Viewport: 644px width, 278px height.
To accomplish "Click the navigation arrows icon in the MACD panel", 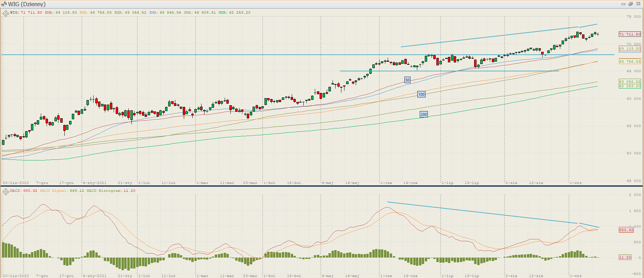I will click(x=5, y=192).
